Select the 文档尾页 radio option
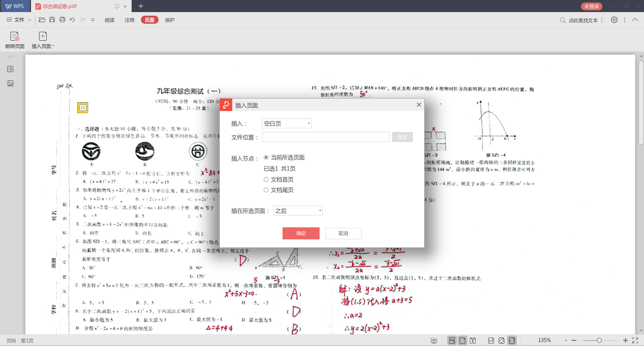Viewport: 644px width, 346px height. [266, 190]
